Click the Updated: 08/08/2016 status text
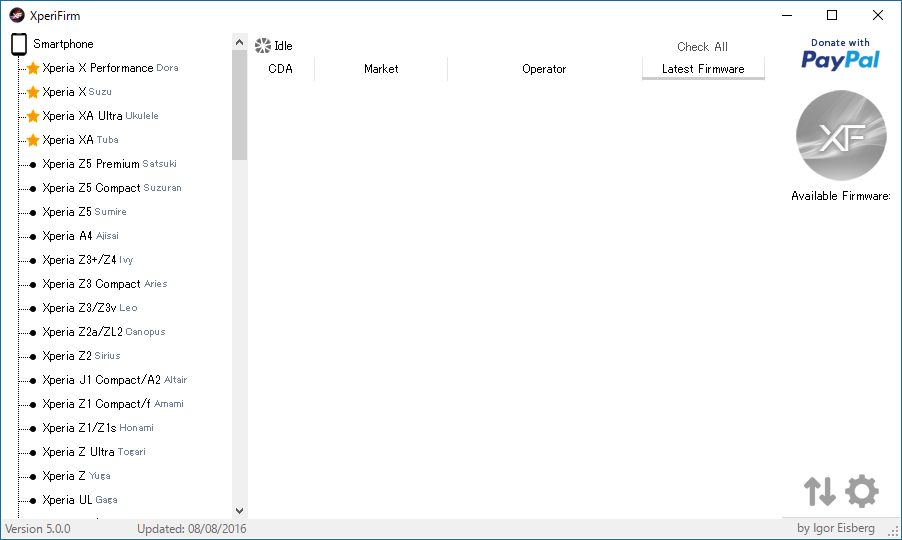 click(x=192, y=529)
